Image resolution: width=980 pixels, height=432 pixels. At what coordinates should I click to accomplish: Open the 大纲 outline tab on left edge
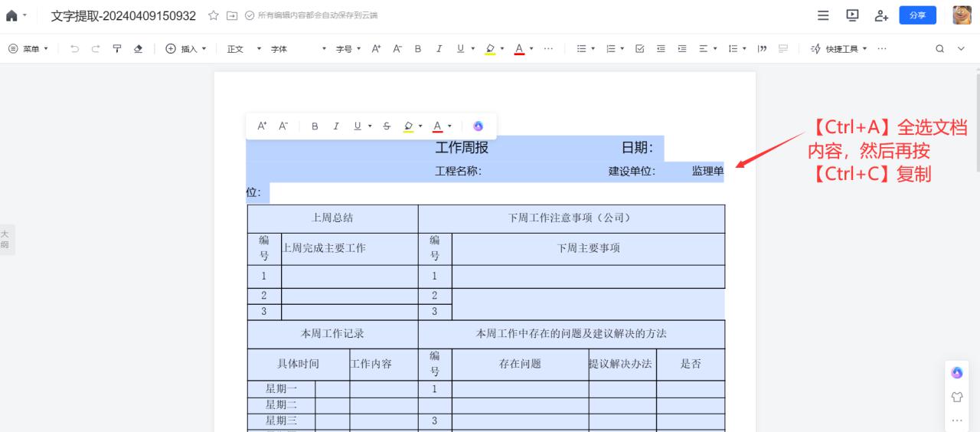pyautogui.click(x=5, y=239)
